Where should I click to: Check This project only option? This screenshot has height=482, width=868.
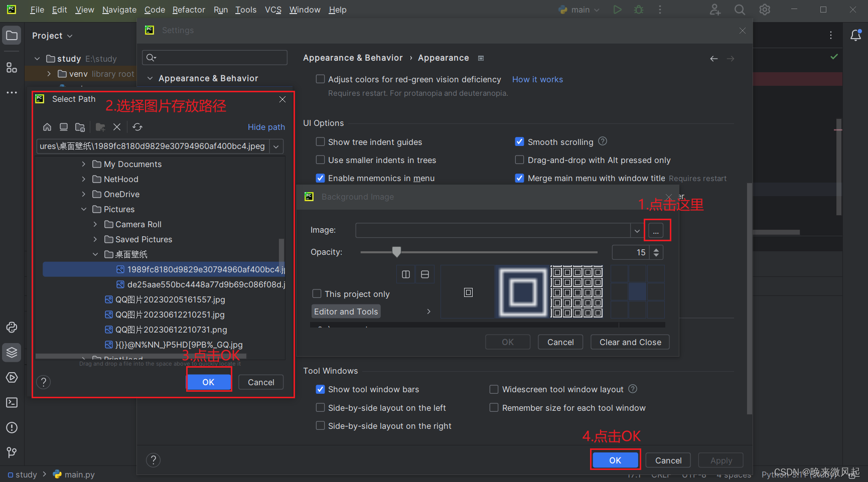(317, 293)
